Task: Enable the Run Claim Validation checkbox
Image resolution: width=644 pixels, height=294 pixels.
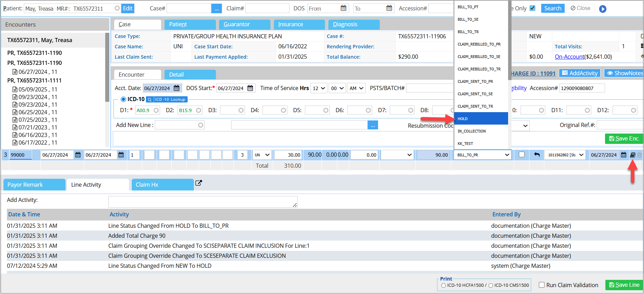Action: click(542, 285)
